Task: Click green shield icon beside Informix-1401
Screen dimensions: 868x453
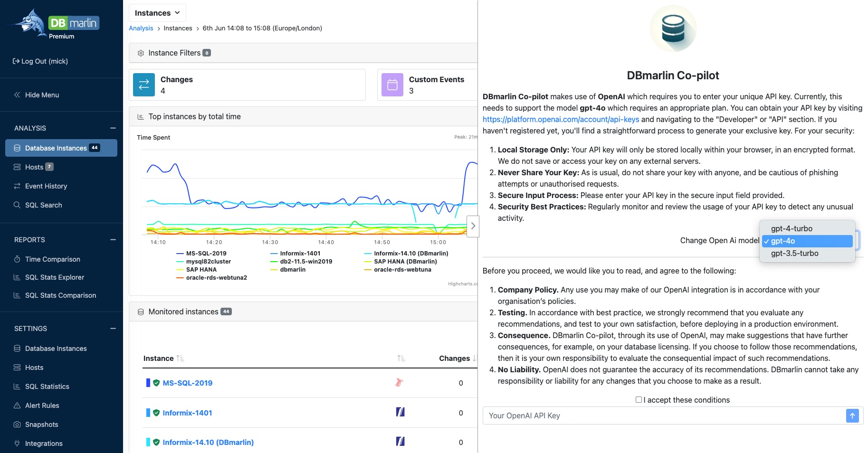Action: tap(156, 413)
